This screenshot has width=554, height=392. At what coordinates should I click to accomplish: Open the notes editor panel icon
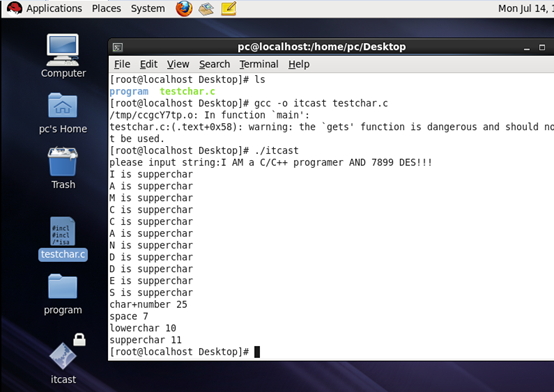pos(229,8)
